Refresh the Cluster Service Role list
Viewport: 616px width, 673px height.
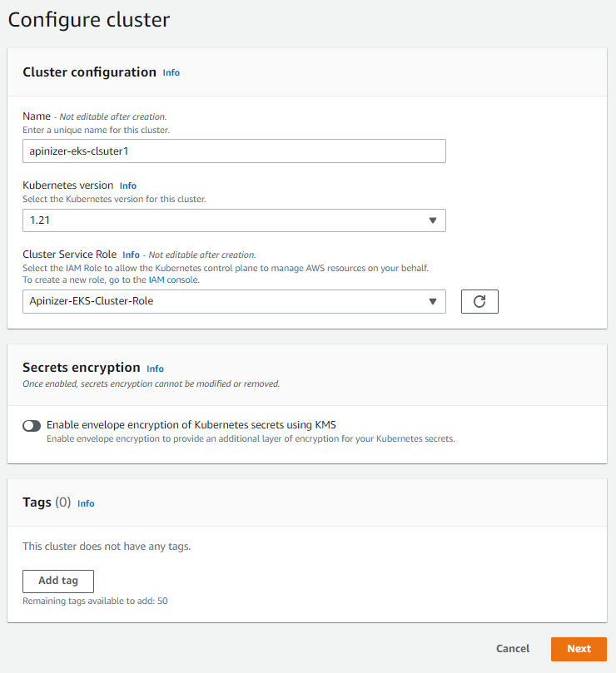click(x=479, y=301)
